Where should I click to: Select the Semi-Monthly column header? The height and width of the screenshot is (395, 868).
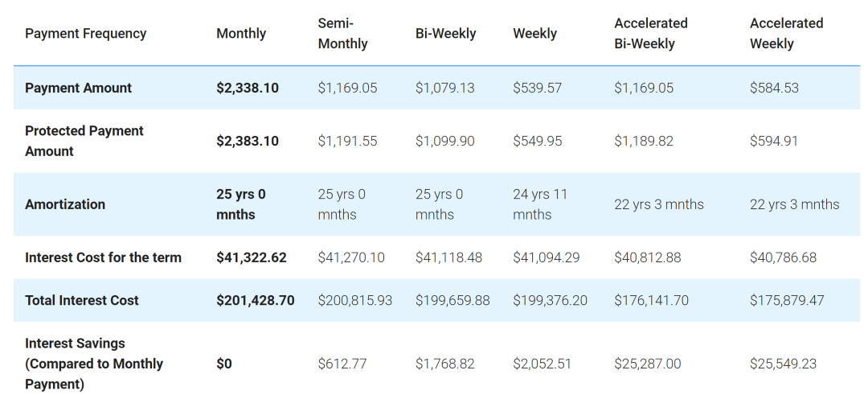[x=342, y=33]
